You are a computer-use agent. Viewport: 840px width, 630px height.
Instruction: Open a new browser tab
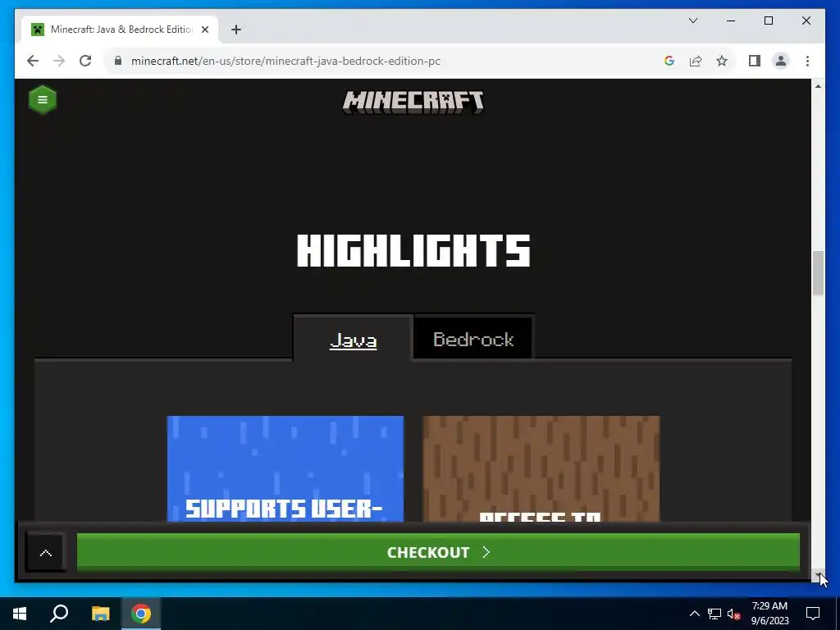(236, 30)
